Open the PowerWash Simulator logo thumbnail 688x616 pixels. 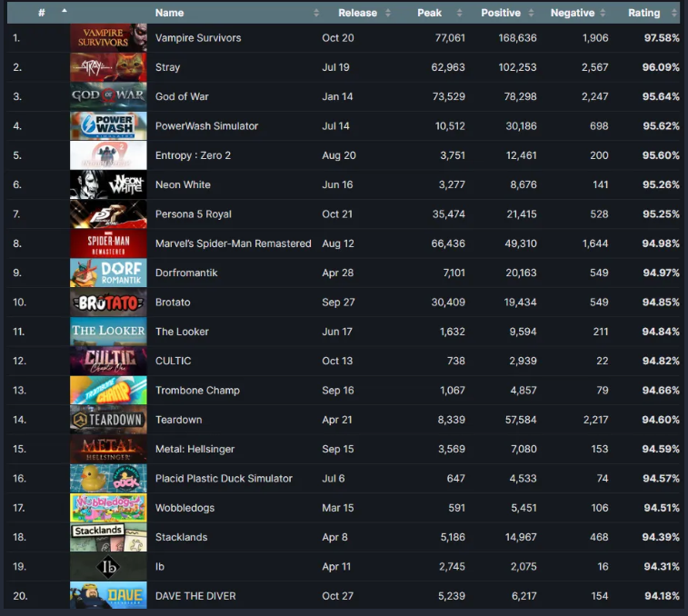[x=108, y=126]
